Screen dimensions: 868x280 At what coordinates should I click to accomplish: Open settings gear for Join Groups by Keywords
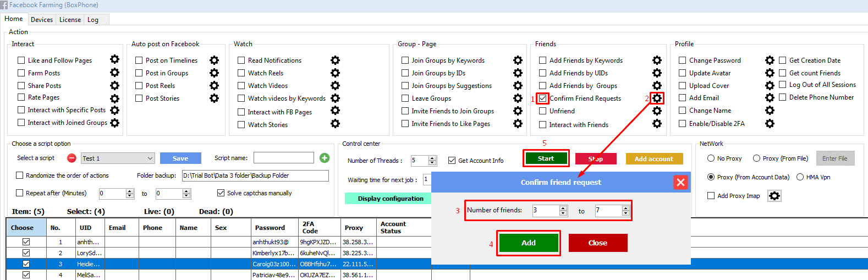518,60
